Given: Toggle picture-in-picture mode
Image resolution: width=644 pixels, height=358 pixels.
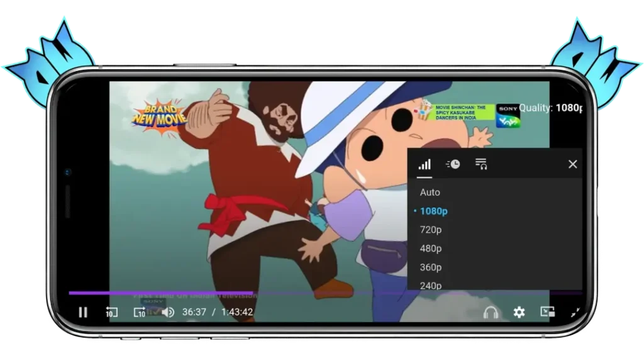Looking at the screenshot, I should (548, 312).
